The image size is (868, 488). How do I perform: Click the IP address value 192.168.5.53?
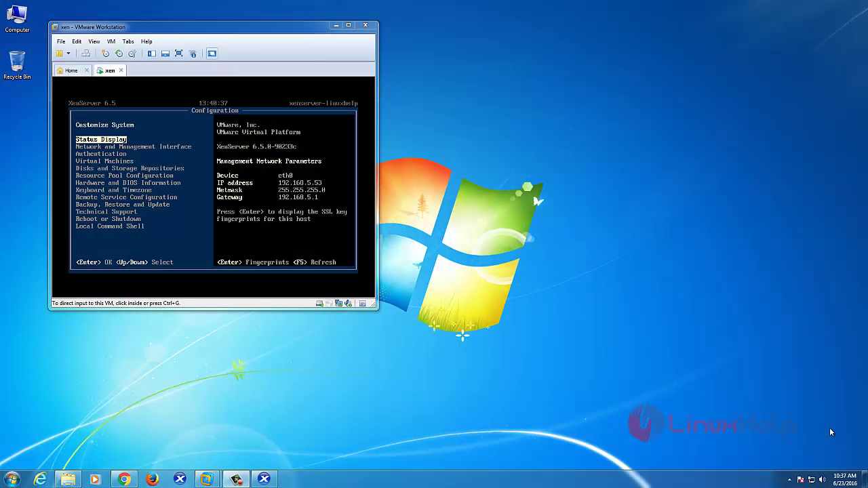click(x=300, y=183)
